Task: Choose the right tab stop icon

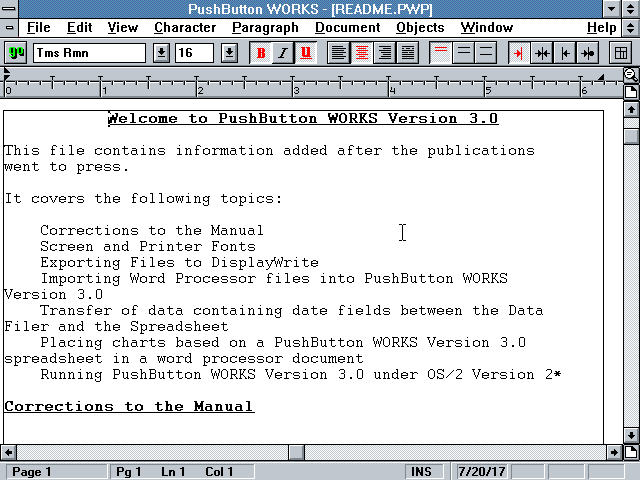Action: click(565, 53)
